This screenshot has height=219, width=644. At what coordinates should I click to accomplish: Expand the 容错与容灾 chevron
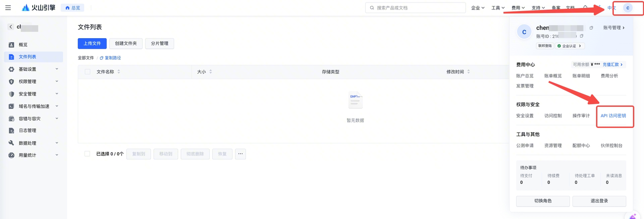(57, 118)
